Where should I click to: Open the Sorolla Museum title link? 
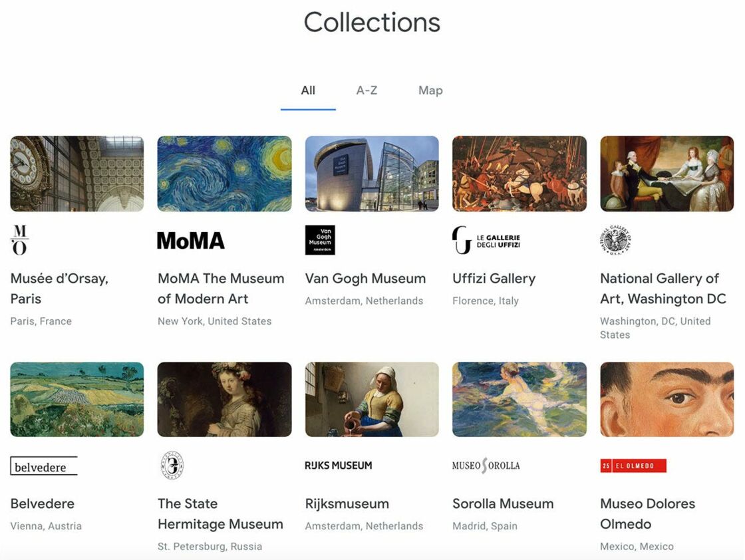pyautogui.click(x=503, y=503)
